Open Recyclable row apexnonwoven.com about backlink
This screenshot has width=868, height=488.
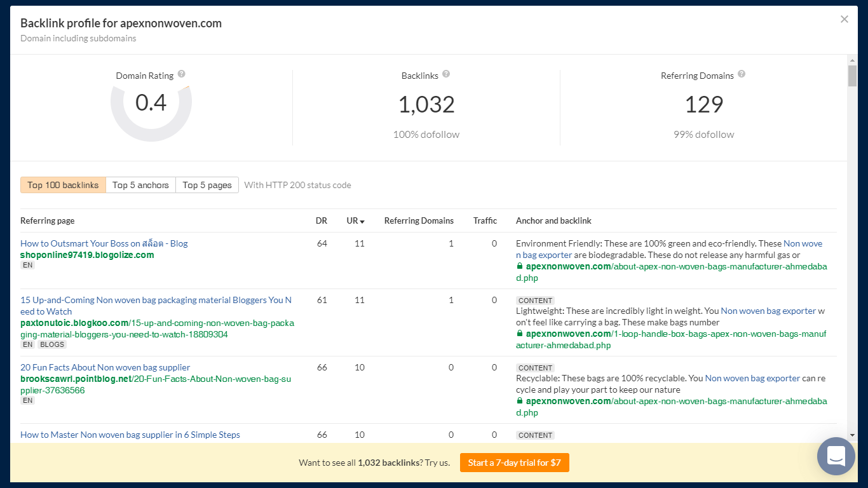[671, 407]
